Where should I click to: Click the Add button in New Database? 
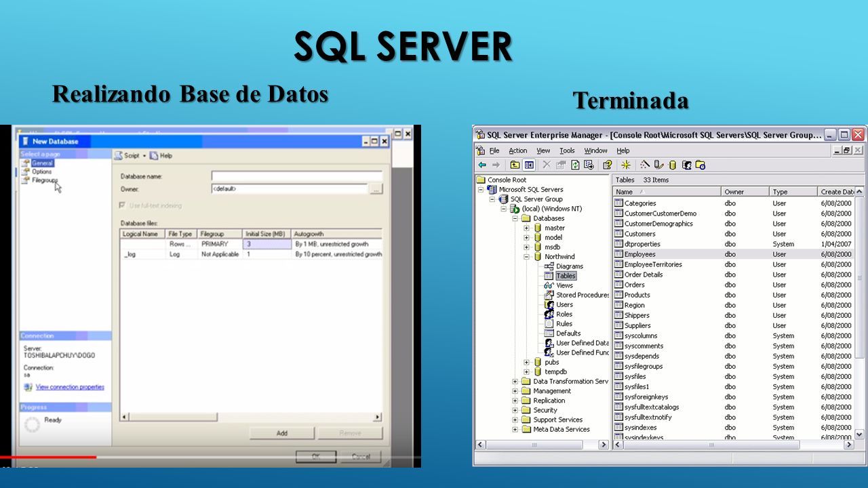pyautogui.click(x=282, y=433)
